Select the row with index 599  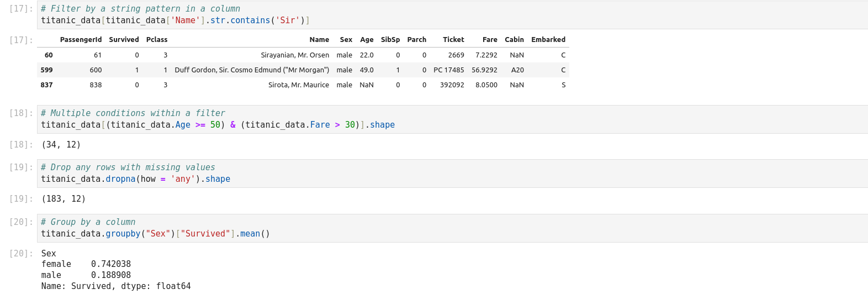pyautogui.click(x=47, y=70)
